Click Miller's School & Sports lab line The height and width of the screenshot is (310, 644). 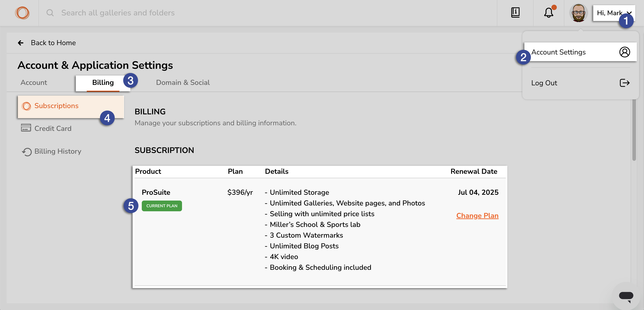point(313,224)
